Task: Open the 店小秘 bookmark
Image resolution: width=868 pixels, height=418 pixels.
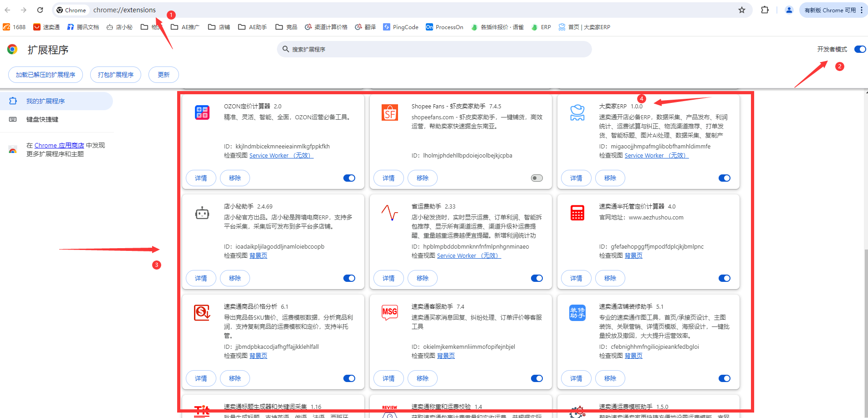Action: 119,27
